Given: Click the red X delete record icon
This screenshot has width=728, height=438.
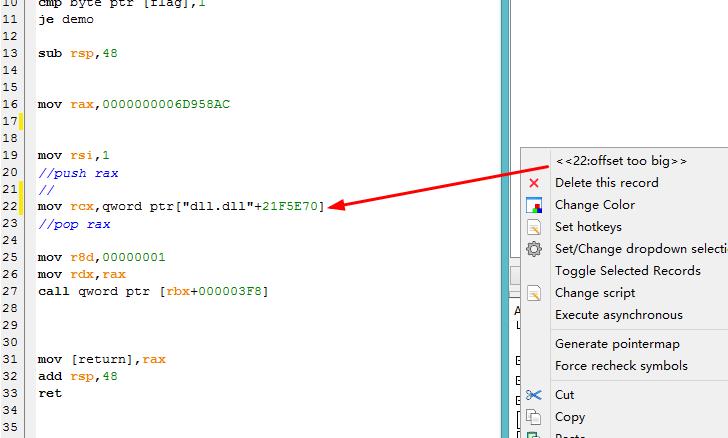Looking at the screenshot, I should click(534, 183).
